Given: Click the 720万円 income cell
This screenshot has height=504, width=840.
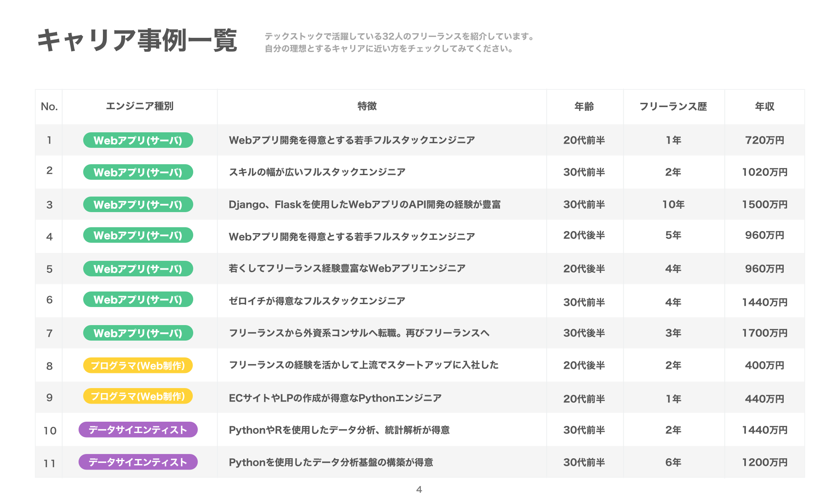Looking at the screenshot, I should pyautogui.click(x=764, y=140).
